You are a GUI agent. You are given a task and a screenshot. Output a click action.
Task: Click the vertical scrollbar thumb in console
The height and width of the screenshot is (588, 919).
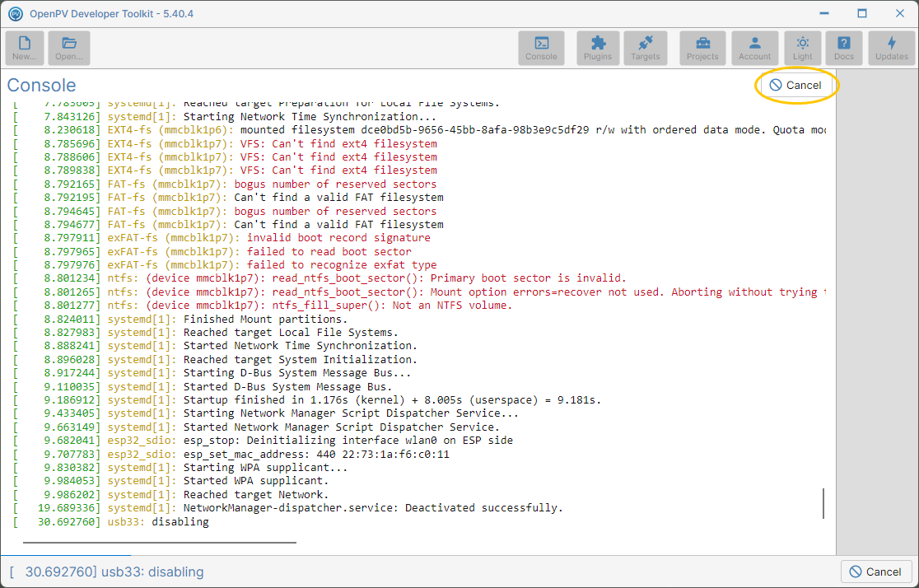coord(823,503)
